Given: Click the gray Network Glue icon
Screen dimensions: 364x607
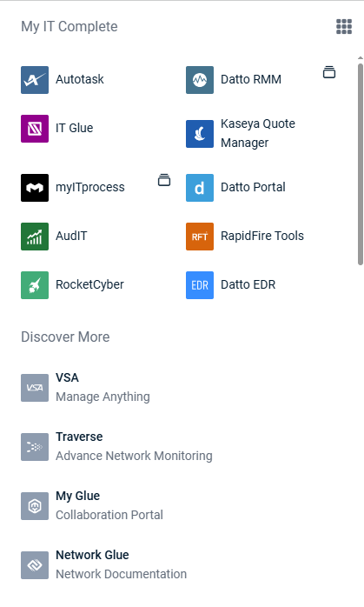Looking at the screenshot, I should click(x=35, y=565).
